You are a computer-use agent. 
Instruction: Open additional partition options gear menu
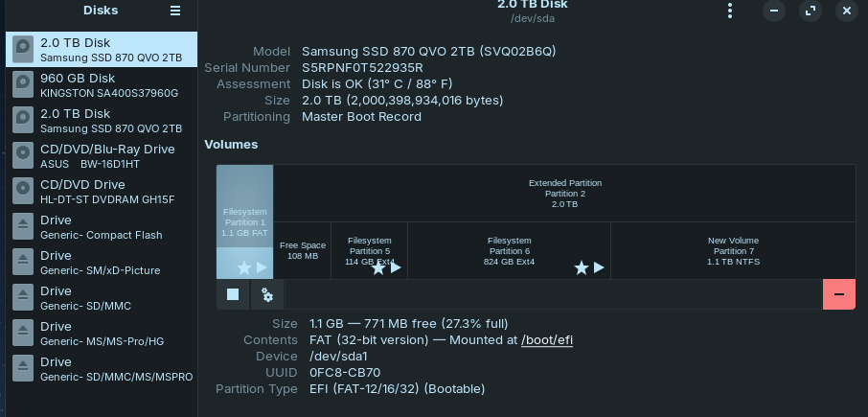click(x=267, y=295)
